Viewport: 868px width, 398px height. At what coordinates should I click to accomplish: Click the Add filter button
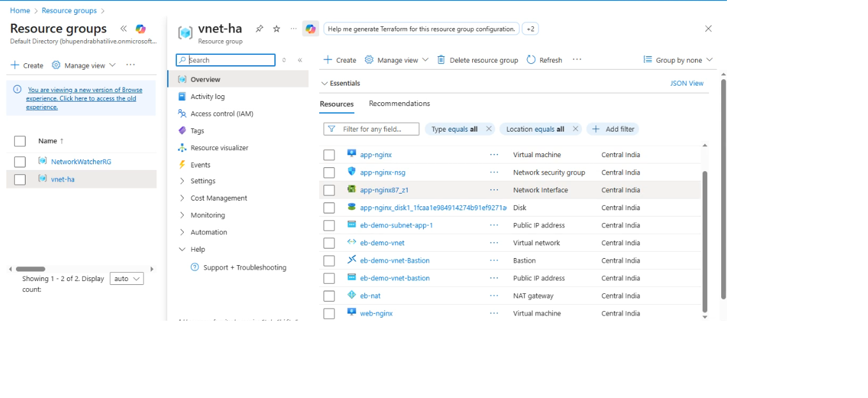(613, 129)
